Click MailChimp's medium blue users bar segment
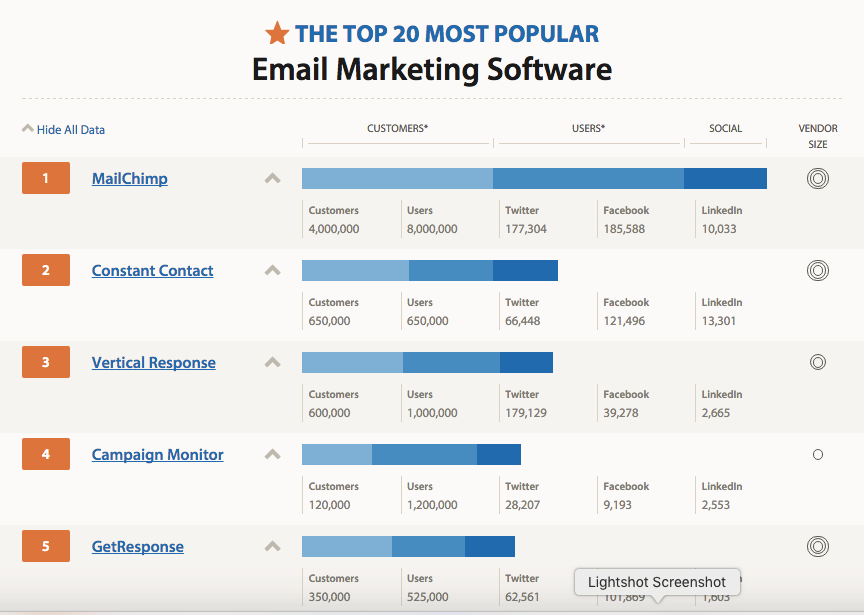Viewport: 864px width, 615px height. click(x=588, y=179)
